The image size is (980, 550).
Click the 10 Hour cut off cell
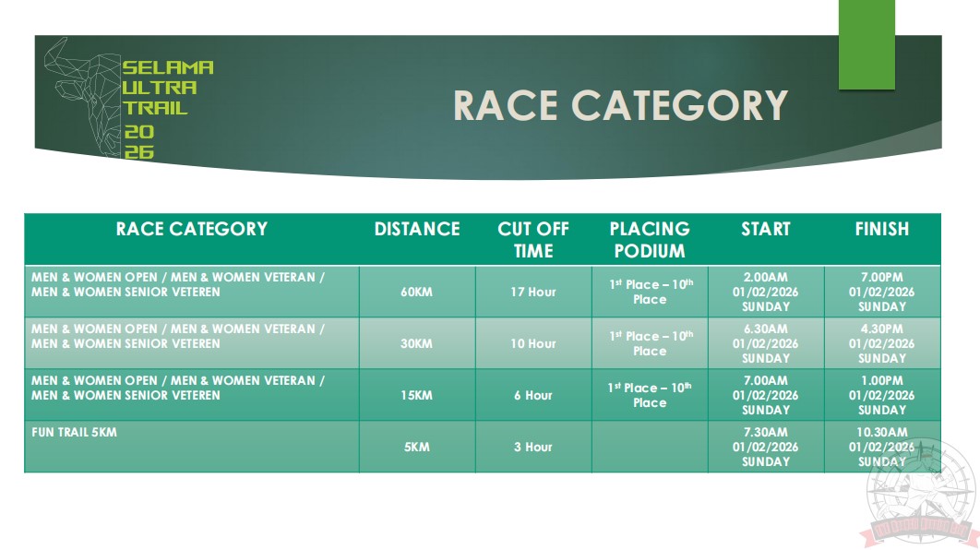pos(533,343)
